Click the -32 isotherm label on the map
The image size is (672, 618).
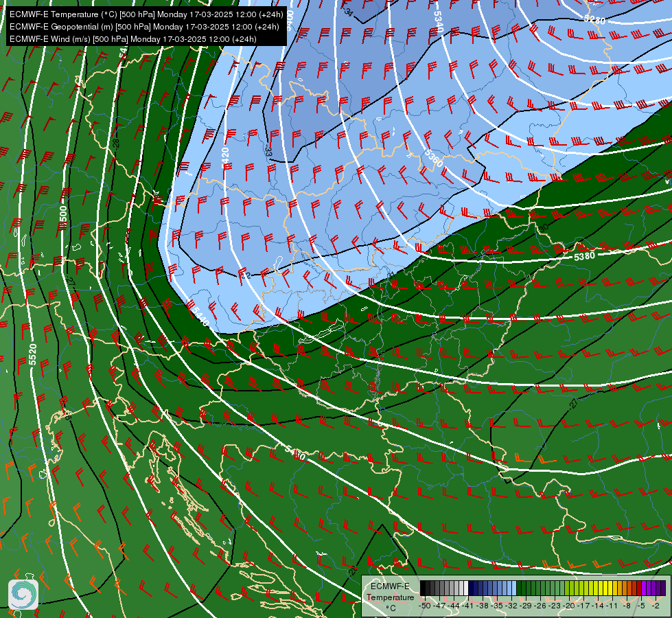(244, 275)
